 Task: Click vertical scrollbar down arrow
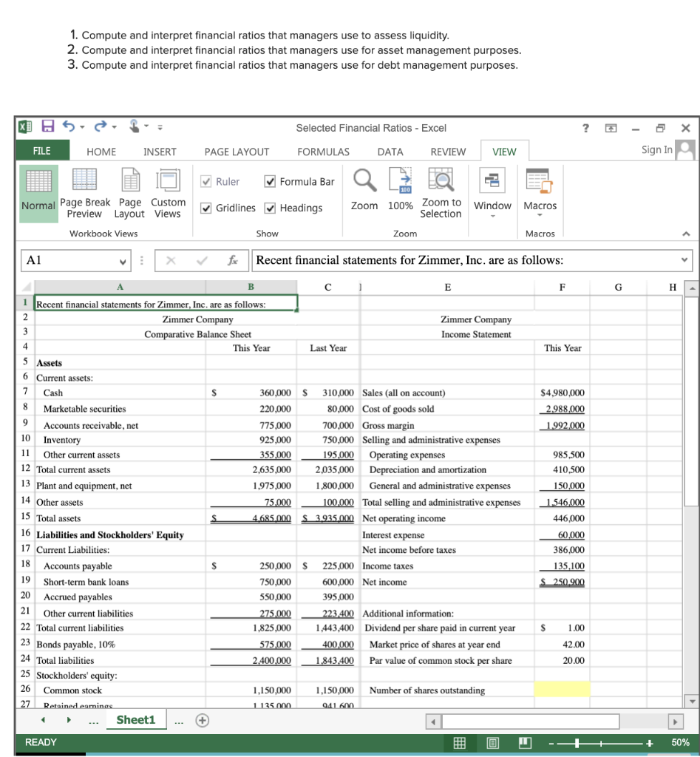click(692, 702)
